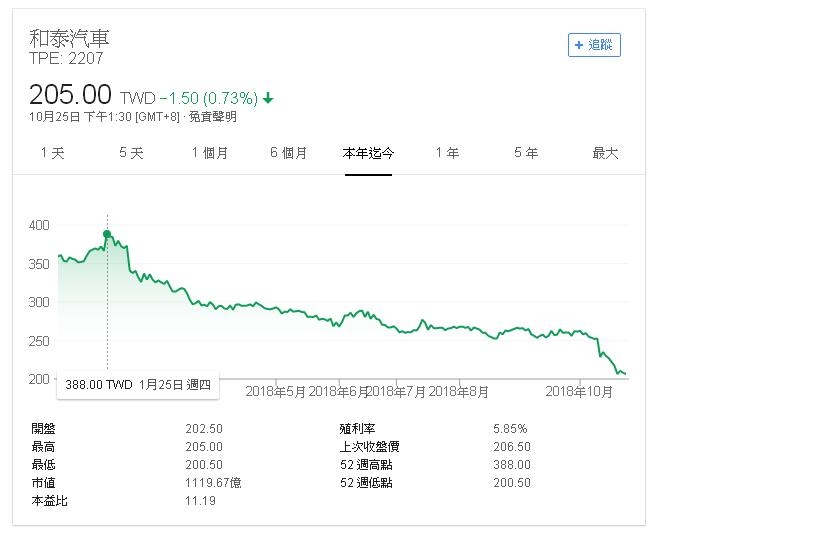Select the 本年迄今 tab
Screen dimensions: 840x535
point(368,153)
